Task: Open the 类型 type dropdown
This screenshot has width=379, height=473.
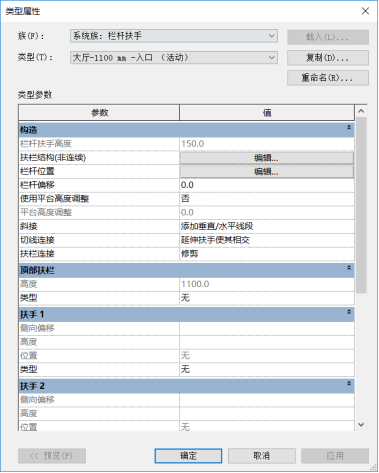Action: coord(174,57)
